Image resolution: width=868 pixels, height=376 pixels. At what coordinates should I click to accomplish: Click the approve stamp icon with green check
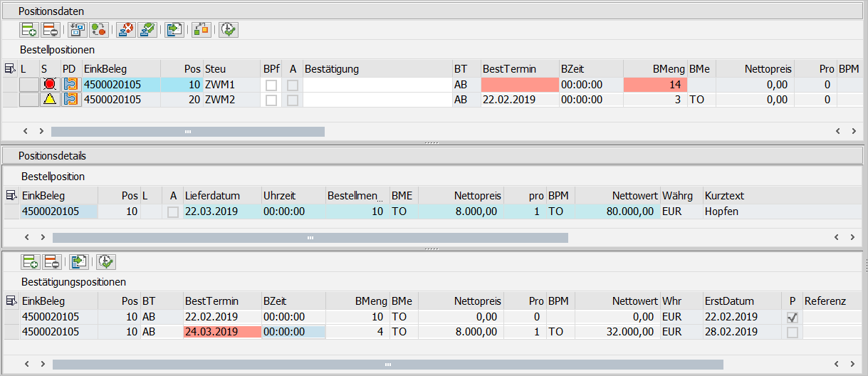pos(147,29)
